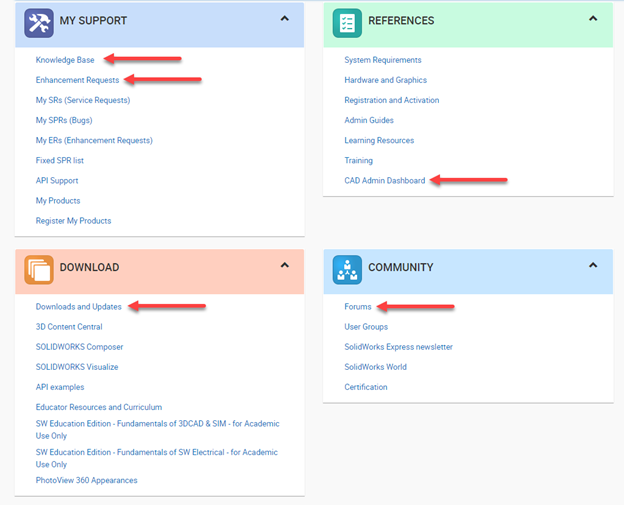Open the SOLIDWORKS Composer link
Screen dimensions: 624x505
tap(79, 347)
